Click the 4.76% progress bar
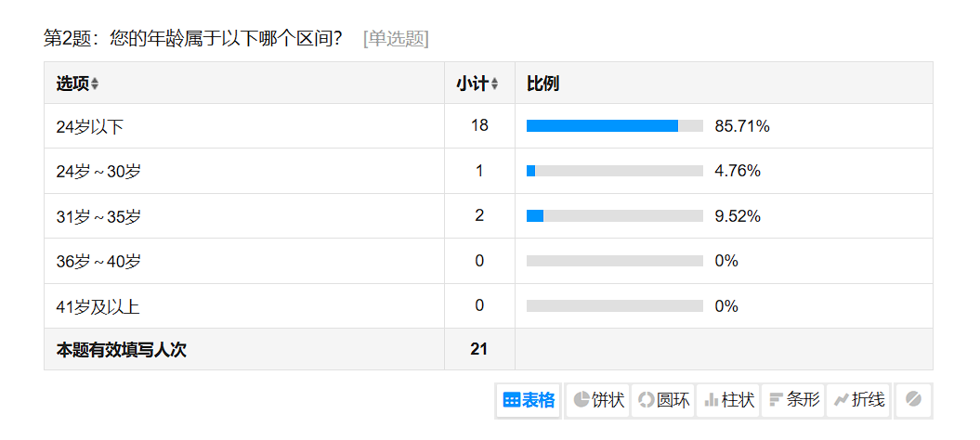980x440 pixels. tap(614, 171)
